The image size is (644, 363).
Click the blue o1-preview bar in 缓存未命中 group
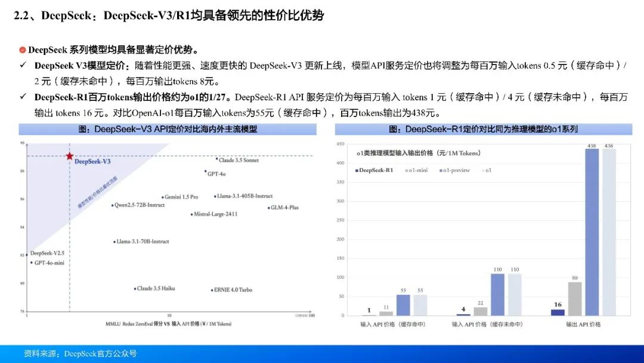pos(498,295)
